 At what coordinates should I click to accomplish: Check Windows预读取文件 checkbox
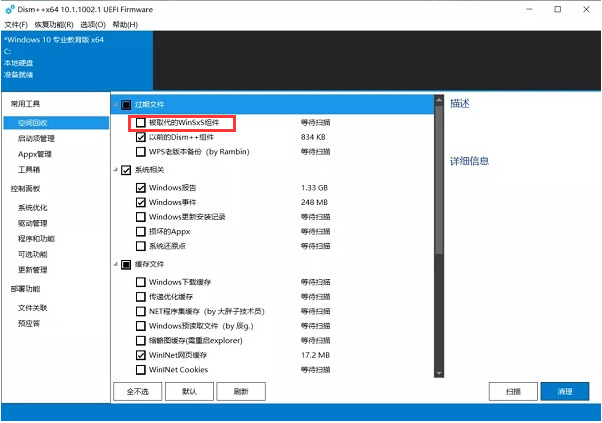point(141,326)
